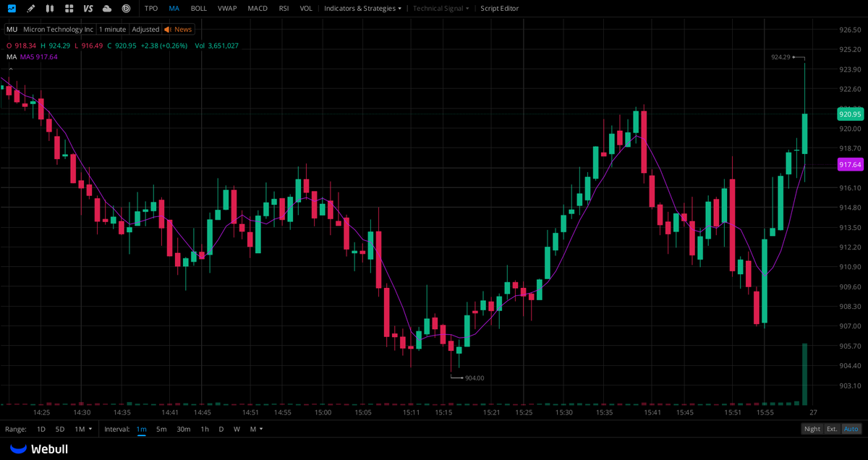Click the 924.29 high price marker

point(780,57)
